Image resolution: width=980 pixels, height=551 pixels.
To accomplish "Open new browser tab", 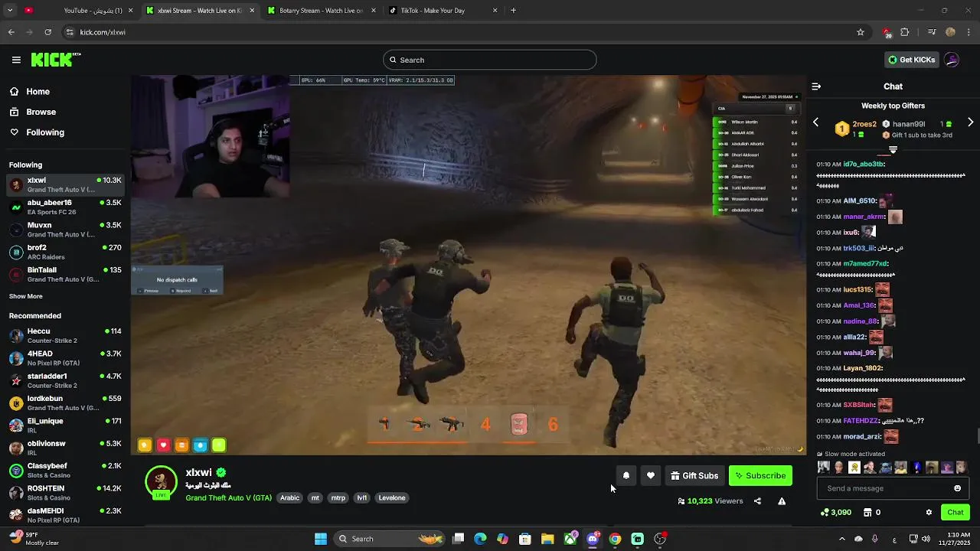I will click(x=513, y=11).
